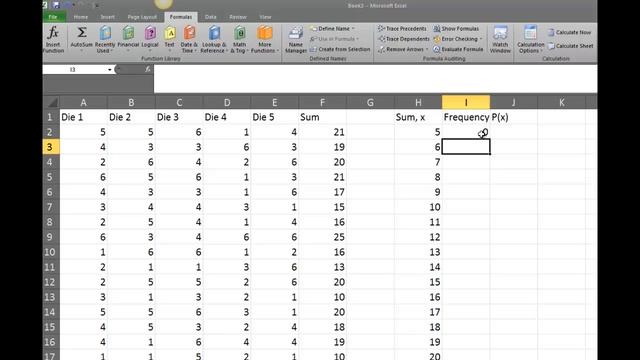Click Remove Arrows
The height and width of the screenshot is (360, 640).
[402, 49]
